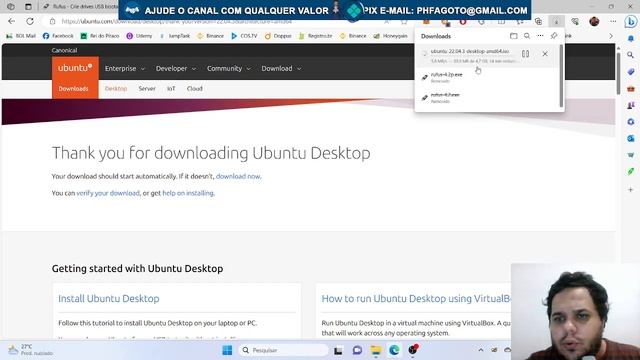
Task: Switch to the Cloud sub-tab
Action: tap(195, 89)
